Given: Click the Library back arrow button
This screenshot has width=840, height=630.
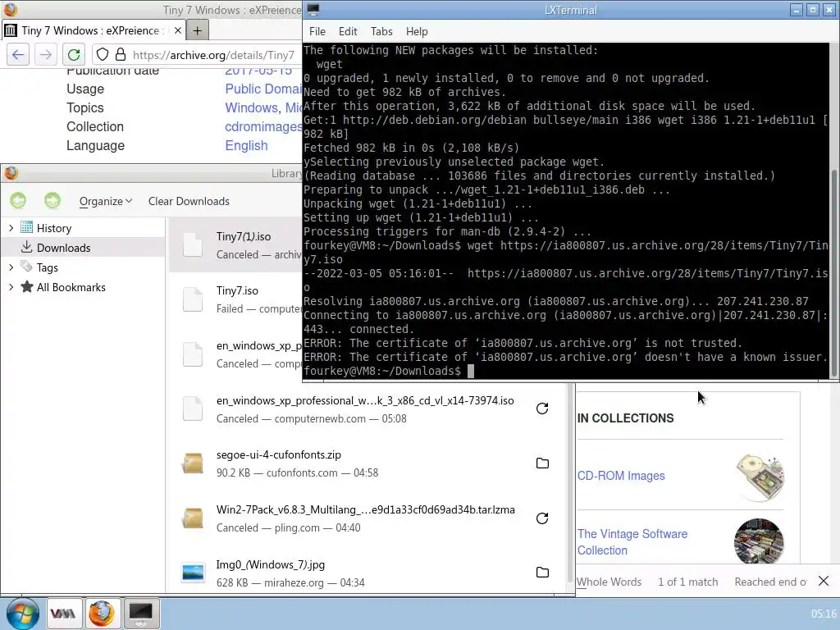Looking at the screenshot, I should (18, 201).
